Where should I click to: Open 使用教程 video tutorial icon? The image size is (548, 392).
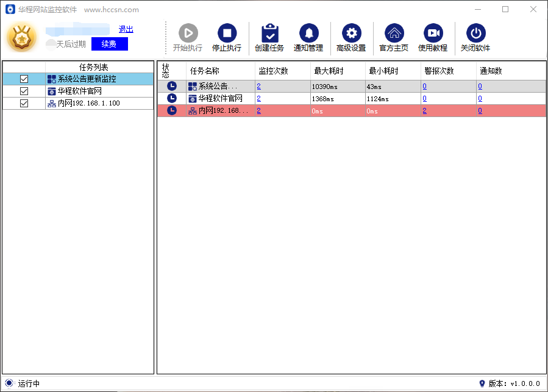(x=433, y=34)
